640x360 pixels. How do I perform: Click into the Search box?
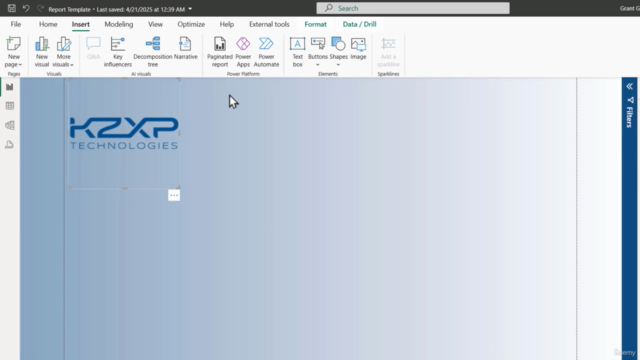point(413,8)
